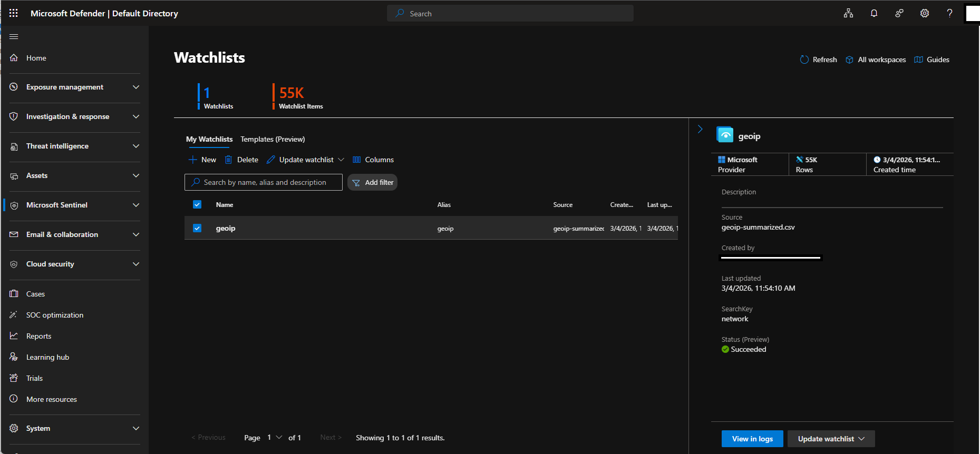
Task: Open notifications bell icon
Action: click(874, 13)
